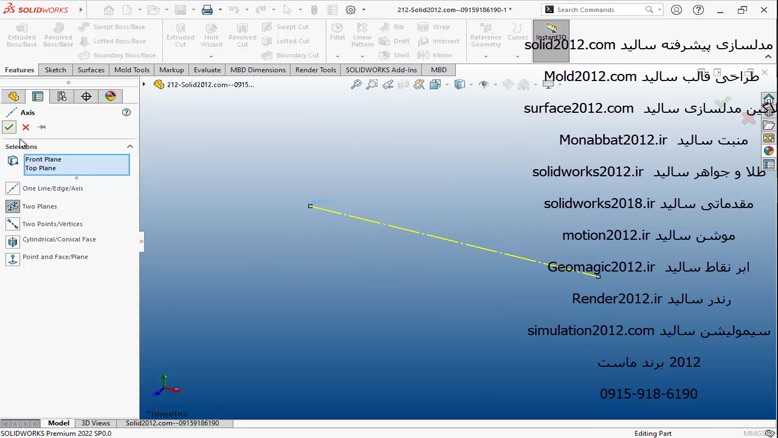Open the Options gear icon
Screen dimensions: 778x438
350,9
